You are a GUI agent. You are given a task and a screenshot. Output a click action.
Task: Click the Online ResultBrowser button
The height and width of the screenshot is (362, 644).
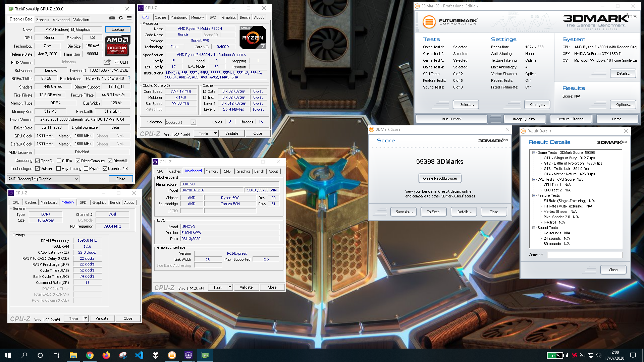pos(440,178)
